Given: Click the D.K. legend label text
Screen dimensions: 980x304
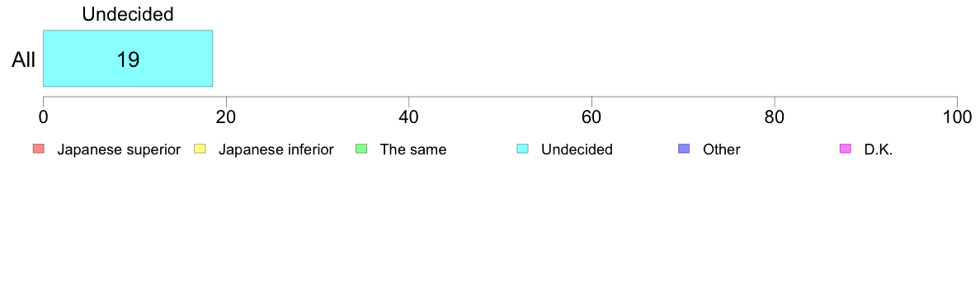Looking at the screenshot, I should (x=879, y=150).
